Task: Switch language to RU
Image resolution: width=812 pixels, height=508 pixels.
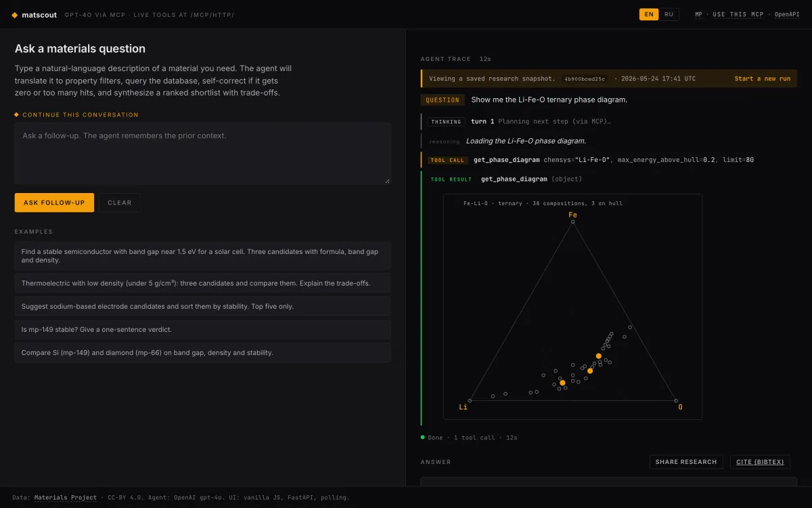Action: [x=669, y=14]
